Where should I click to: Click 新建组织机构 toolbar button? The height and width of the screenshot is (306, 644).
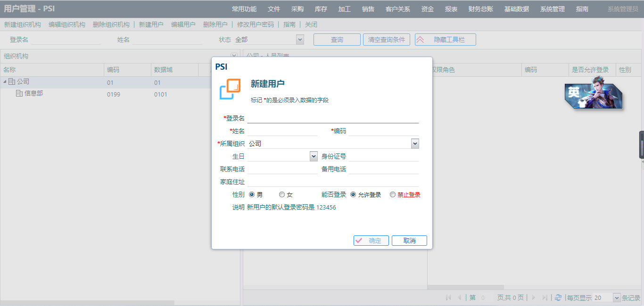23,24
